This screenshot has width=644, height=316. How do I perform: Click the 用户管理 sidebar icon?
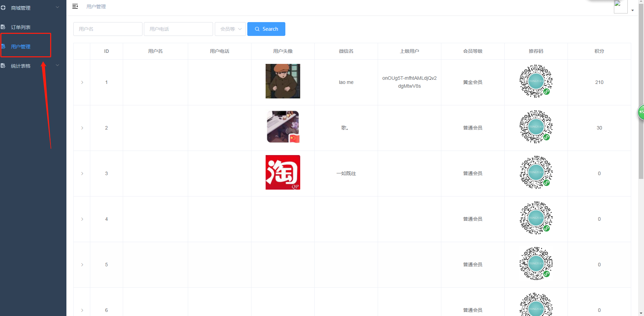[x=3, y=46]
